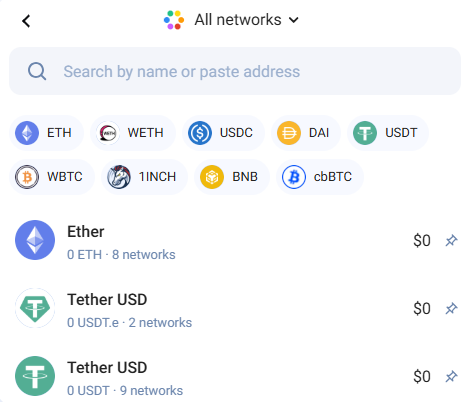The width and height of the screenshot is (463, 402).
Task: Pin the Tether USD USDT.e token
Action: click(451, 308)
